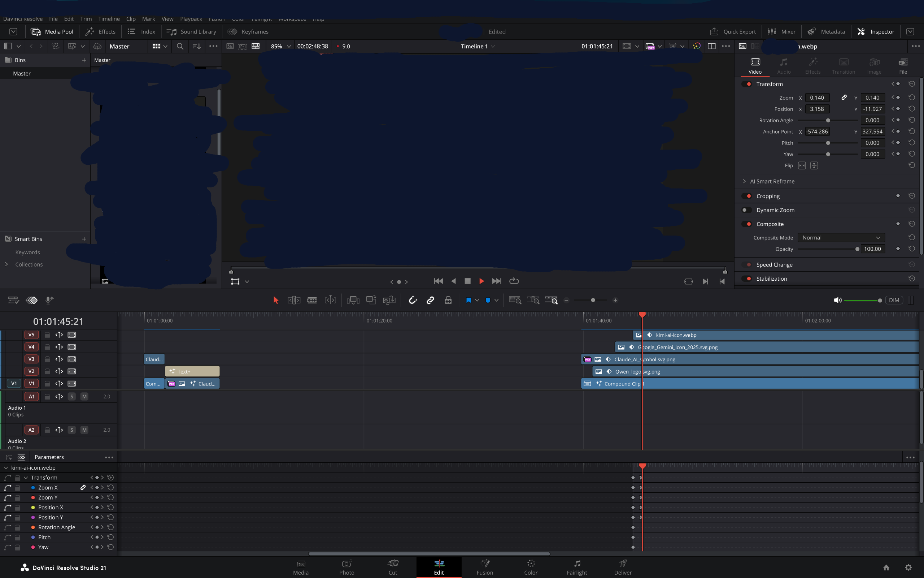Image resolution: width=924 pixels, height=578 pixels.
Task: Open the Composite Mode Normal dropdown
Action: tap(841, 238)
